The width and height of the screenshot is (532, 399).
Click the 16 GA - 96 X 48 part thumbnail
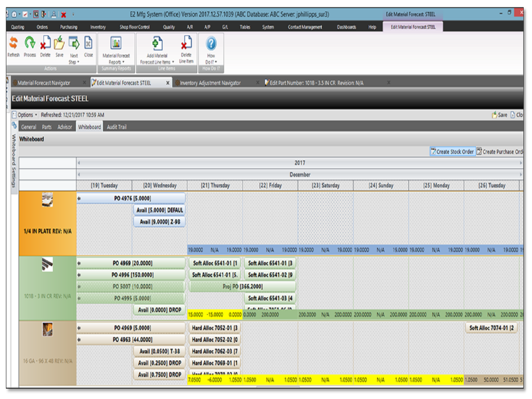pyautogui.click(x=48, y=330)
